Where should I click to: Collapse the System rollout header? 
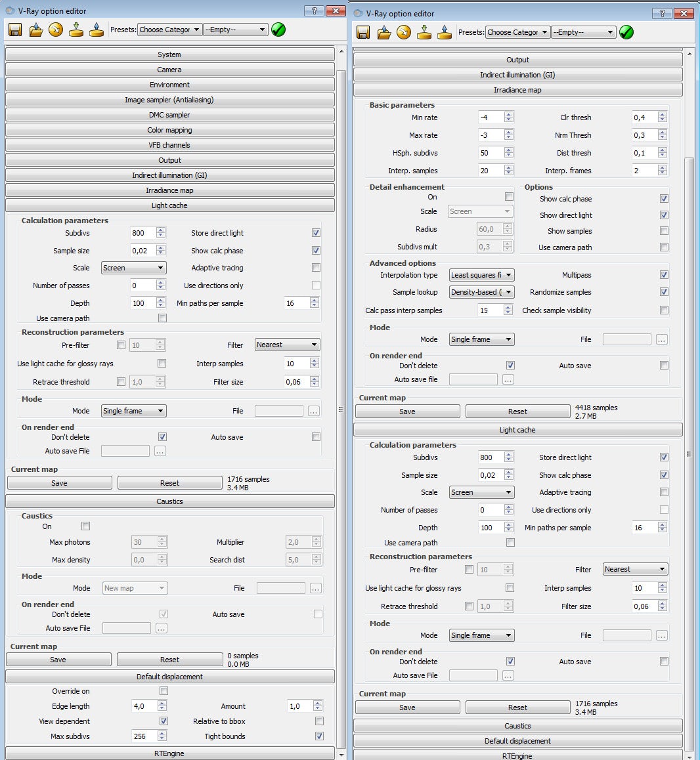coord(169,54)
